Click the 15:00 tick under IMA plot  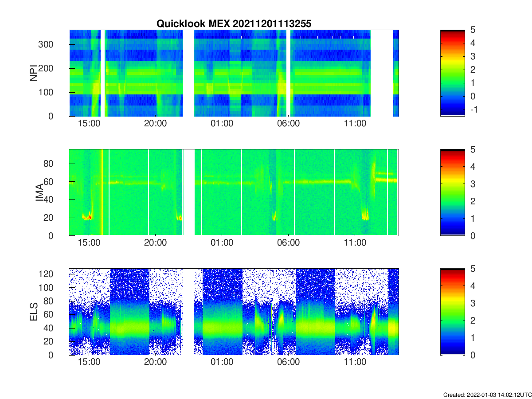(x=89, y=243)
